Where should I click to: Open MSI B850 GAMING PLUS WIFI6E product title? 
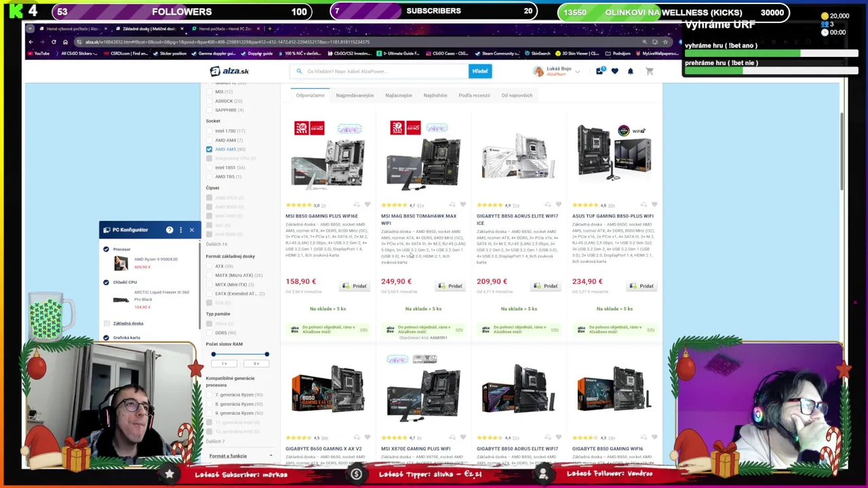click(321, 216)
